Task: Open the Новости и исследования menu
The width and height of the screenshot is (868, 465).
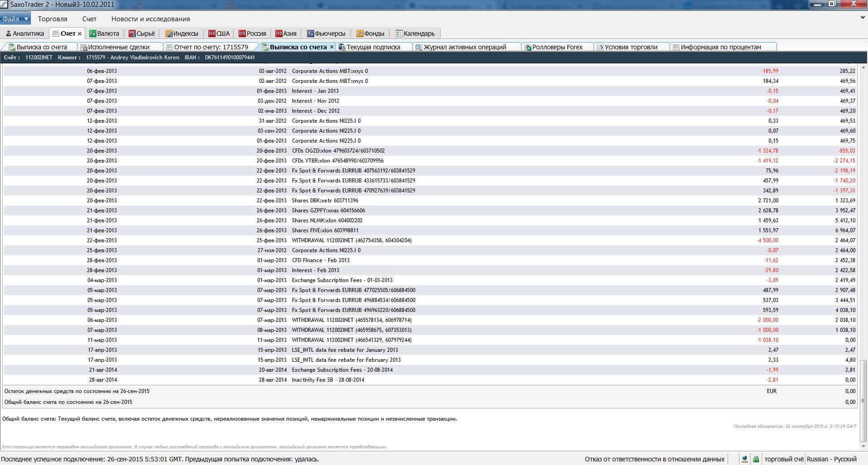Action: (x=151, y=19)
